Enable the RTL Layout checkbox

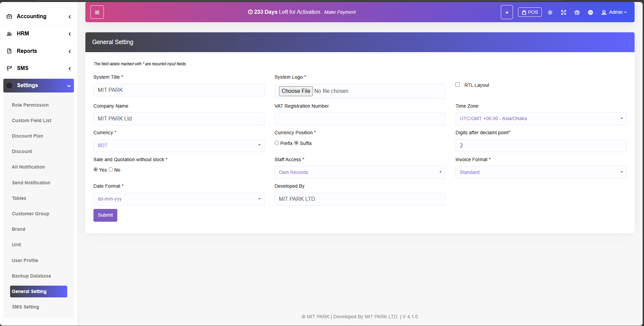pyautogui.click(x=457, y=85)
